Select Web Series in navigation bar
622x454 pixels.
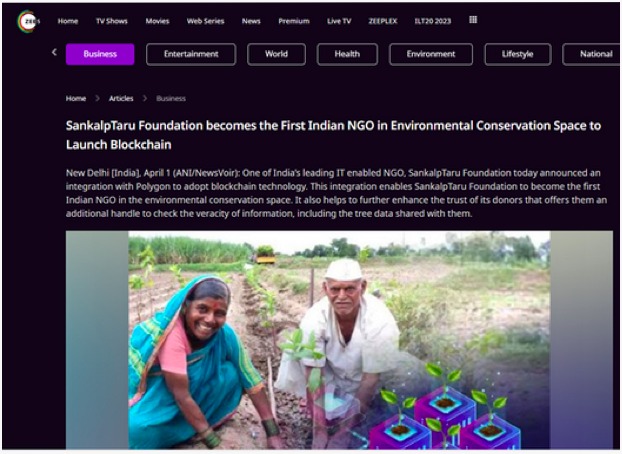205,21
